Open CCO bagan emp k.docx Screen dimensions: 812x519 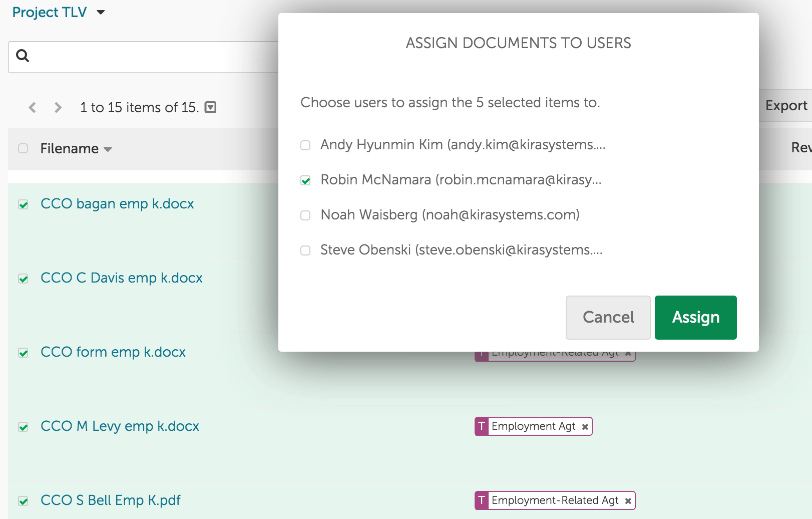click(117, 204)
